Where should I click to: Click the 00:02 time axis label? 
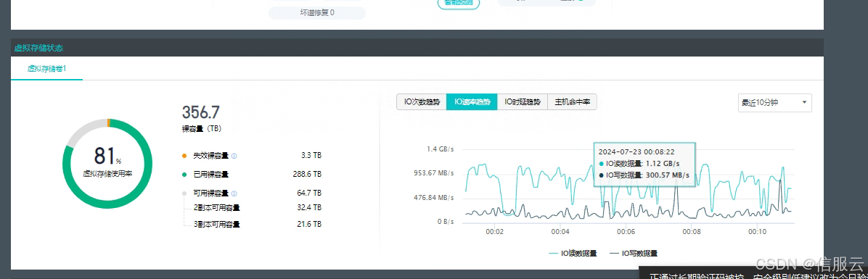[495, 232]
